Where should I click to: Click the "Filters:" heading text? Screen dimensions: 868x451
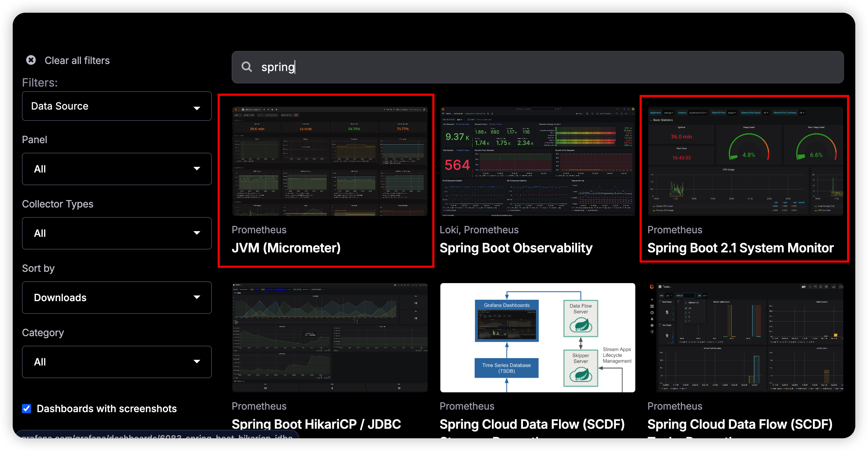[x=40, y=82]
